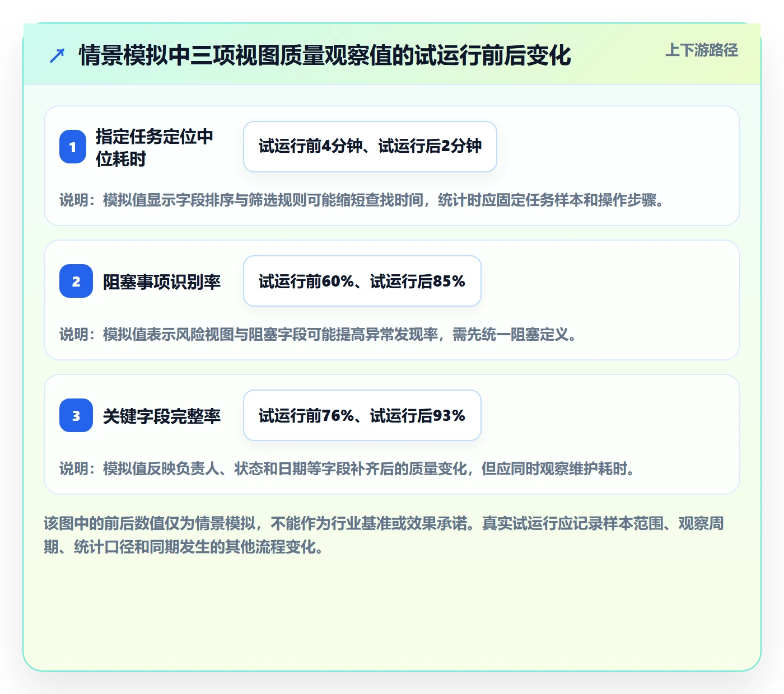Click the note about 字段排序与筛选规则

click(362, 200)
